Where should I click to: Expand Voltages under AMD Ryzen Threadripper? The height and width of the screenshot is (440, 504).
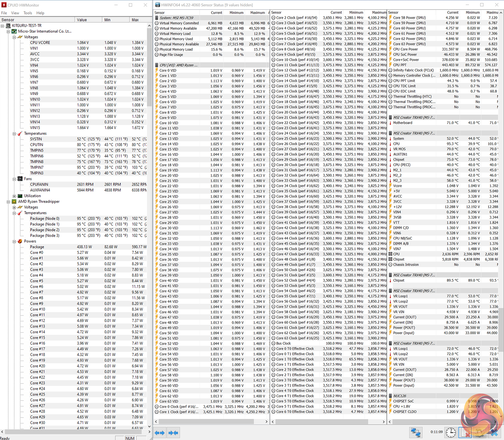pyautogui.click(x=14, y=207)
